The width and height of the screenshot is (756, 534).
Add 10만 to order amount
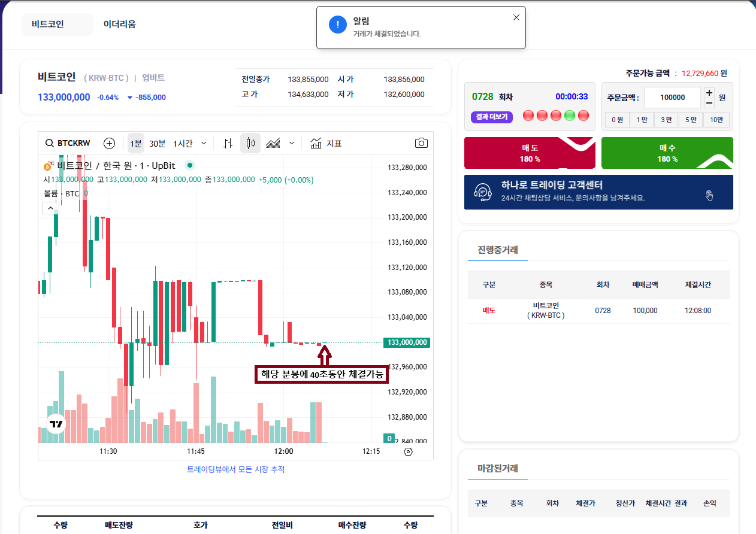click(x=716, y=120)
